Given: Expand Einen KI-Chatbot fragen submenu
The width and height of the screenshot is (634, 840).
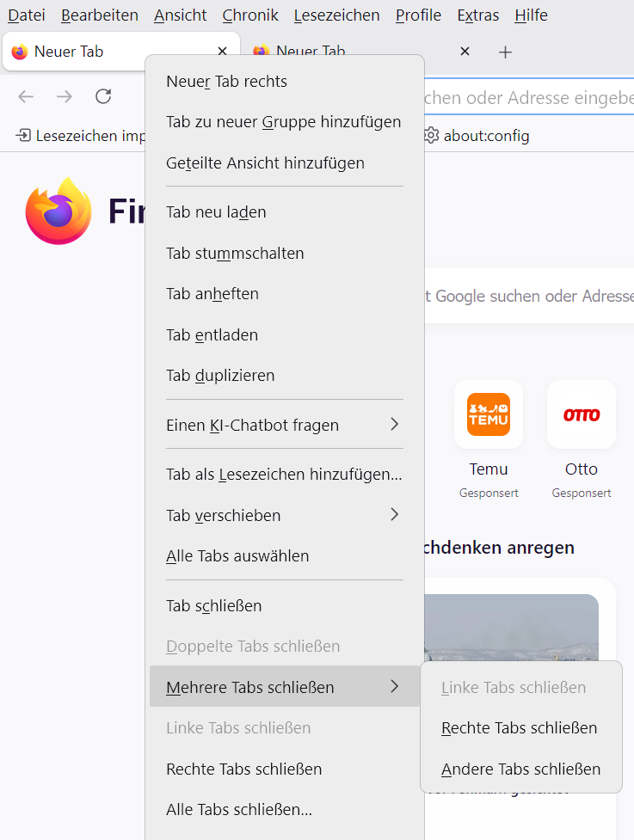Looking at the screenshot, I should tap(395, 424).
